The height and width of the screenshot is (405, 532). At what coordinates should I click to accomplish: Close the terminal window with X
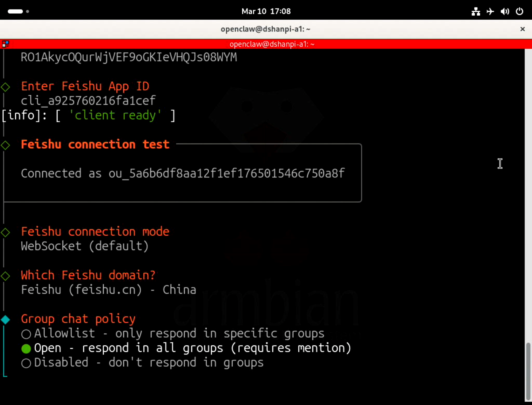[x=522, y=29]
